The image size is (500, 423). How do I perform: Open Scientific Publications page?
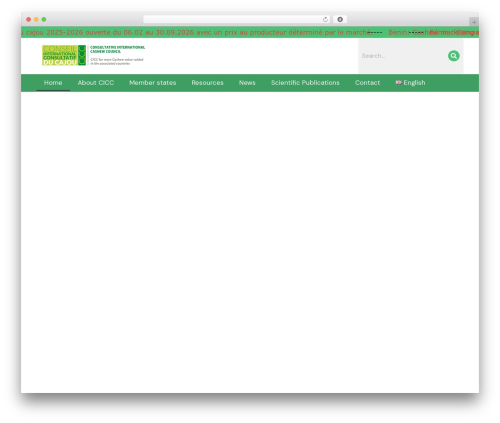(x=305, y=83)
